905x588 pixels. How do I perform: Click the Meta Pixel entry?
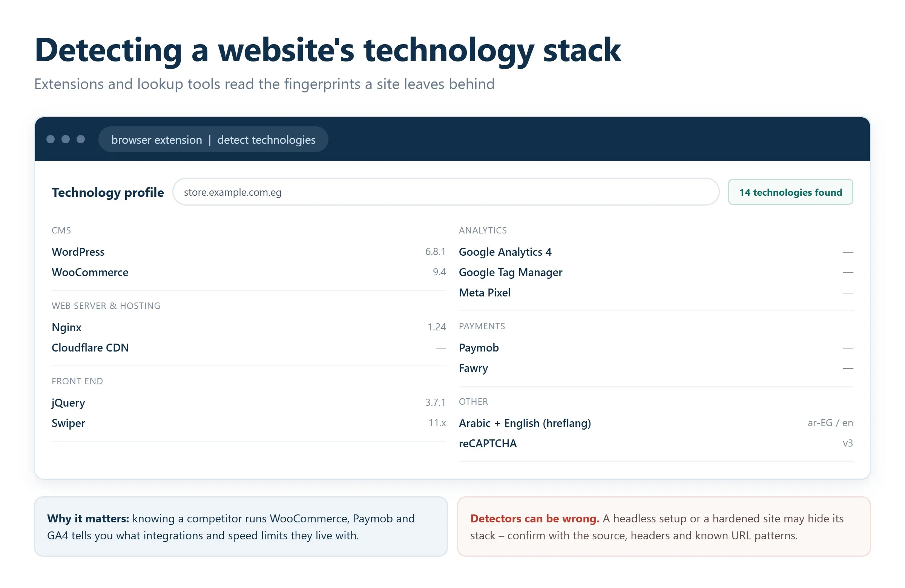pyautogui.click(x=656, y=292)
